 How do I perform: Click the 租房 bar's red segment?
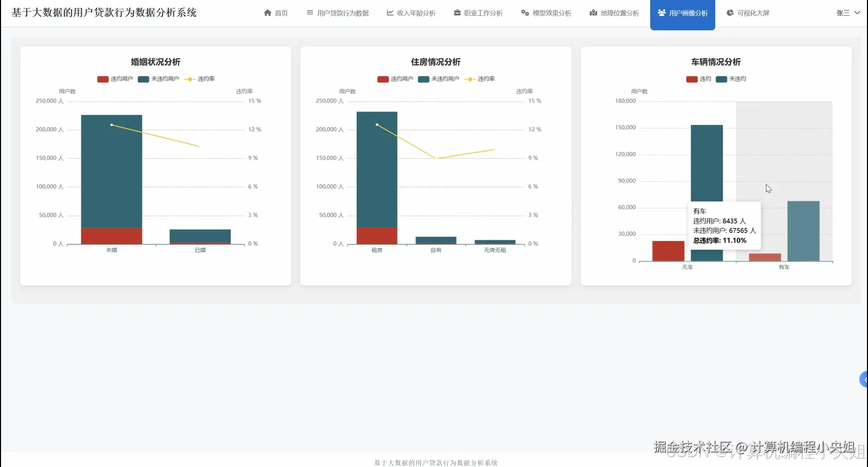[377, 236]
